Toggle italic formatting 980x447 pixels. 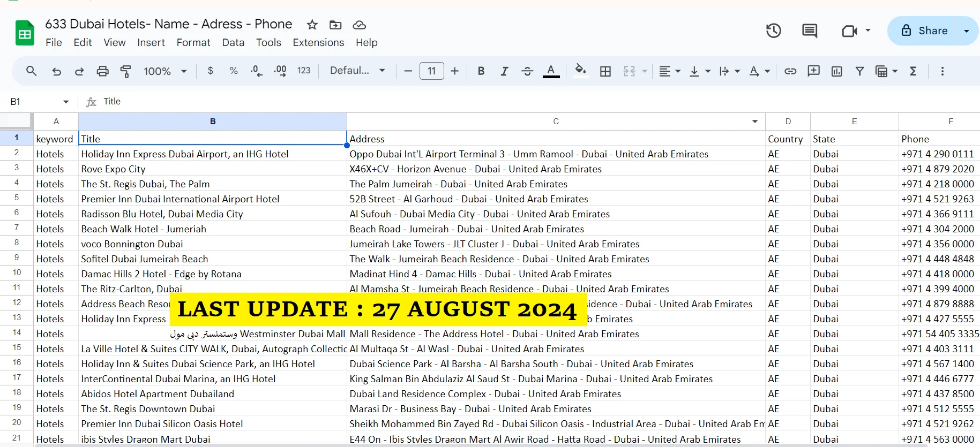[x=504, y=71]
